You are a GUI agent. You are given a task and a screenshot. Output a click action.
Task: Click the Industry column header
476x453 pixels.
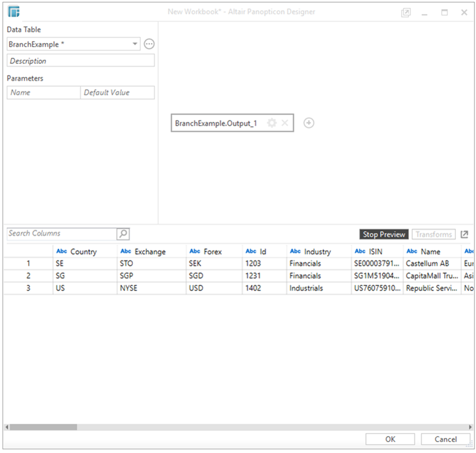click(317, 251)
